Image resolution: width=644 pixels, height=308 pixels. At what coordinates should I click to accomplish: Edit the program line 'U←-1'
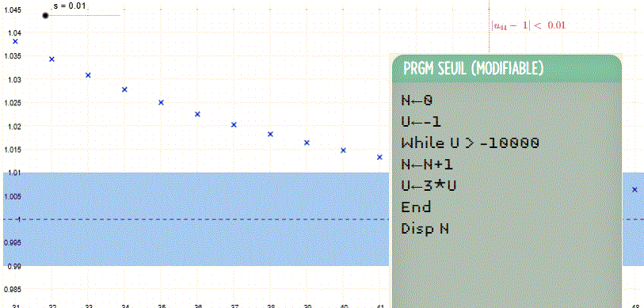(x=421, y=122)
